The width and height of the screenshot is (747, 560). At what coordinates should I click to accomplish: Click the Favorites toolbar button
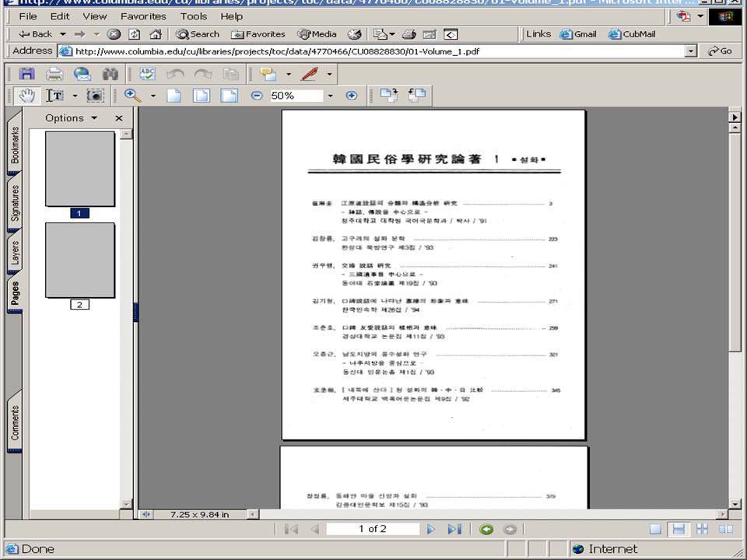258,34
